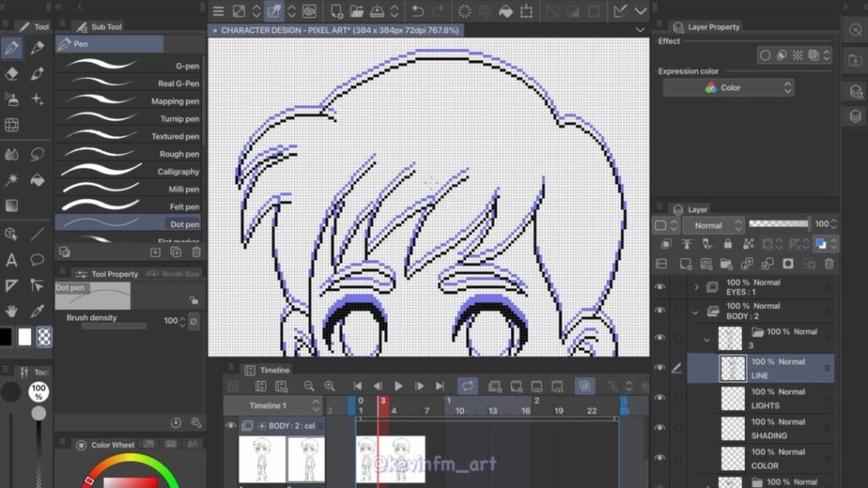Screen dimensions: 868x488
Task: Zoom in on the timeline
Action: [329, 386]
